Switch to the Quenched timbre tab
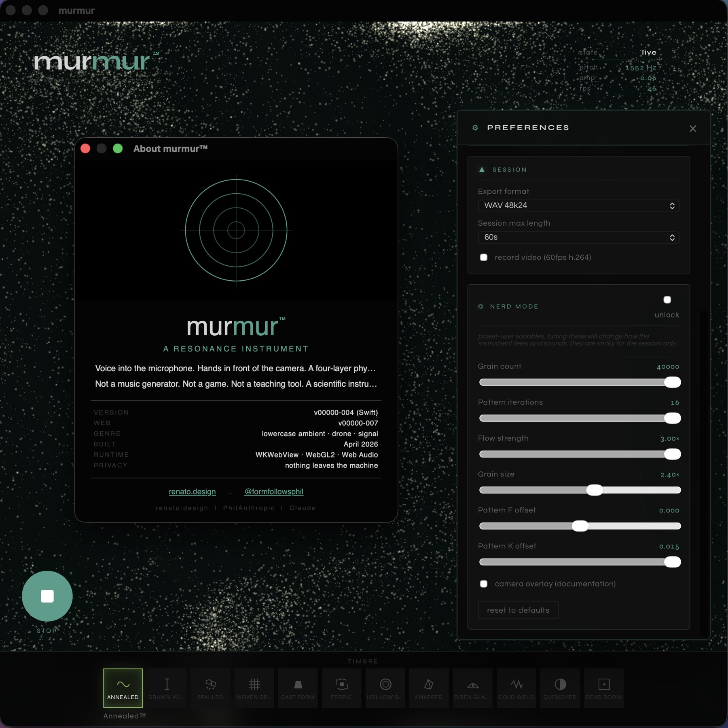728x728 pixels. click(560, 688)
